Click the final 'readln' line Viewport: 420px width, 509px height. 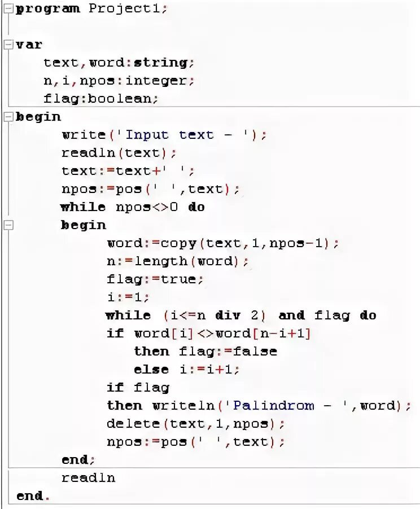coord(89,478)
